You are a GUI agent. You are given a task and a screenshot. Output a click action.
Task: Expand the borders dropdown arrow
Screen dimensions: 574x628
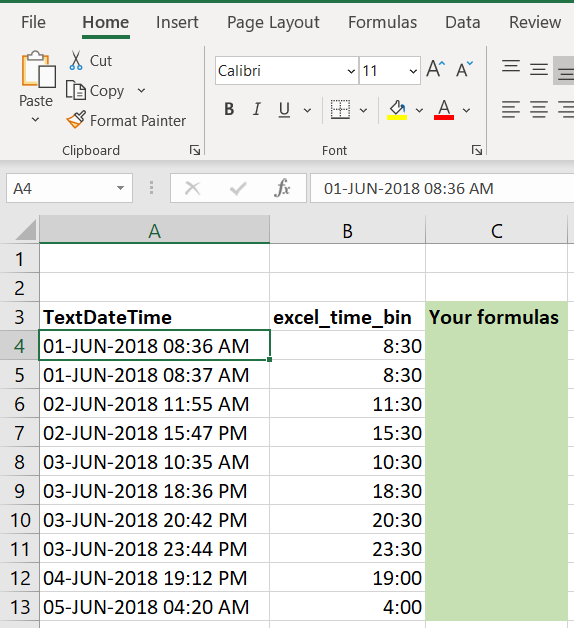363,110
